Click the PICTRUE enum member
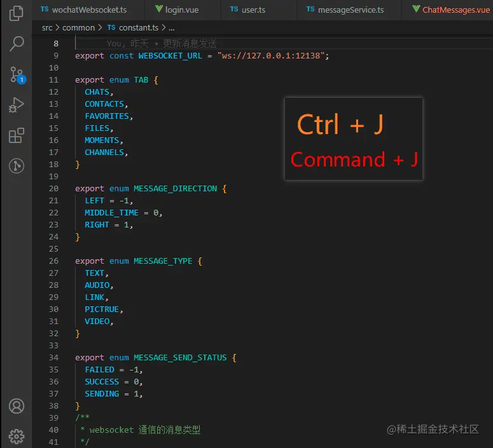Viewport: 493px width, 448px height. [x=102, y=309]
